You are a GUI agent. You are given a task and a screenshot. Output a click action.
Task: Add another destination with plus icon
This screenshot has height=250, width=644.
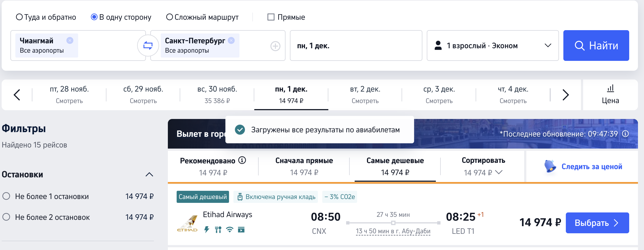point(275,46)
